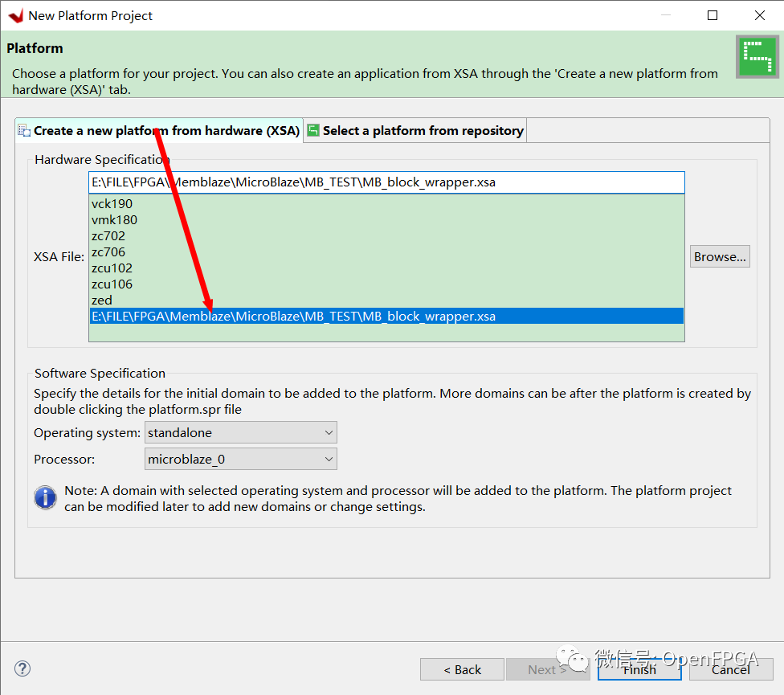The width and height of the screenshot is (784, 695).
Task: Select zcu106 from the XSA list
Action: pos(386,284)
